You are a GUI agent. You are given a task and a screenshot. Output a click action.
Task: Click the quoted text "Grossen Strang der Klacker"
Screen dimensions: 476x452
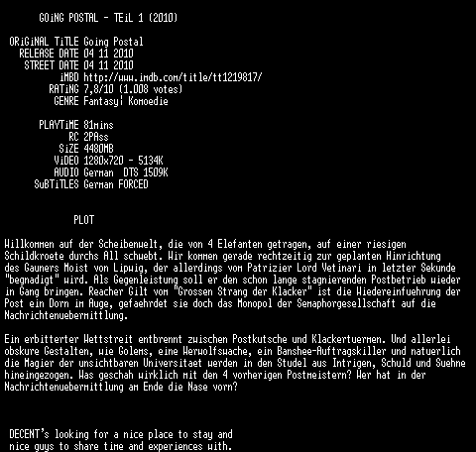[242, 291]
